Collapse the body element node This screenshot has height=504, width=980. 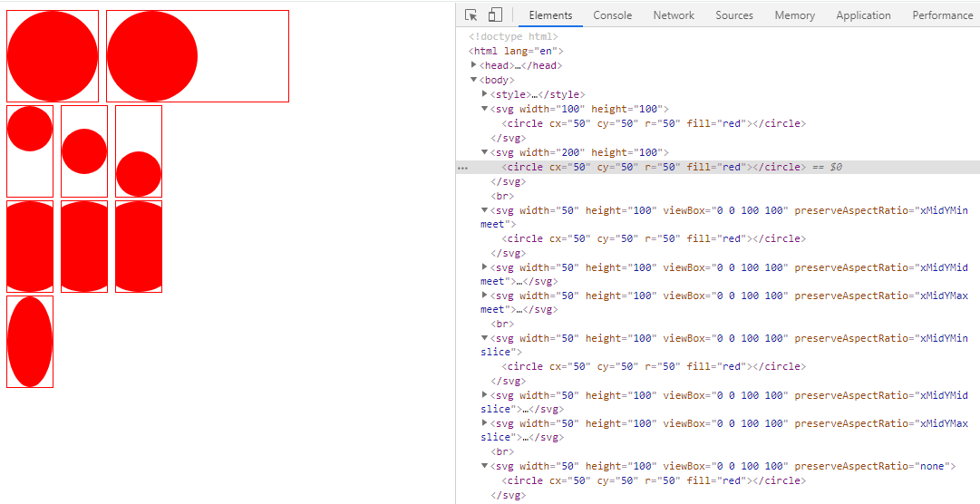click(474, 80)
